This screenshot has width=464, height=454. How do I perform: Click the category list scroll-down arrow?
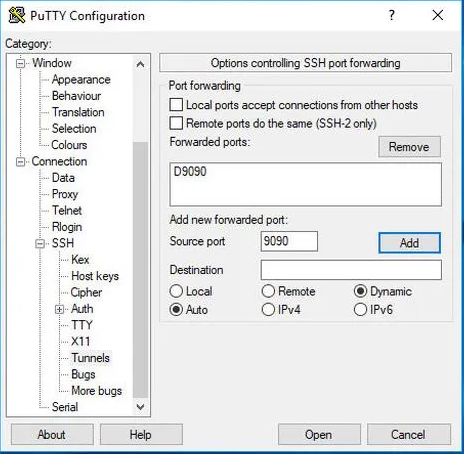pos(140,407)
